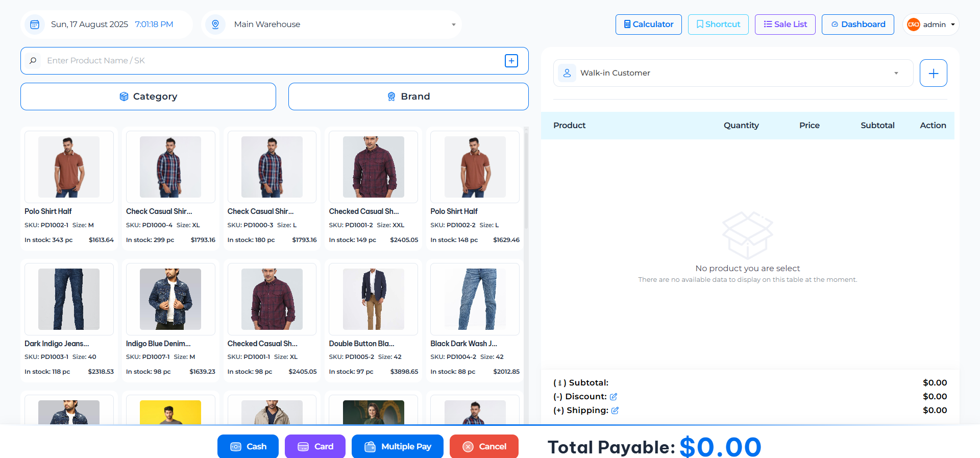980x458 pixels.
Task: Click the Subtotal column header
Action: click(x=877, y=126)
